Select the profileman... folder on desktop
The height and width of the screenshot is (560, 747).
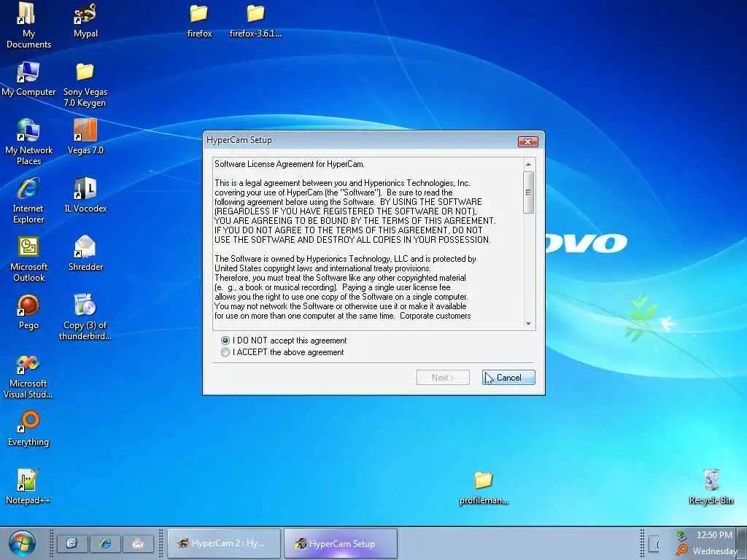484,488
